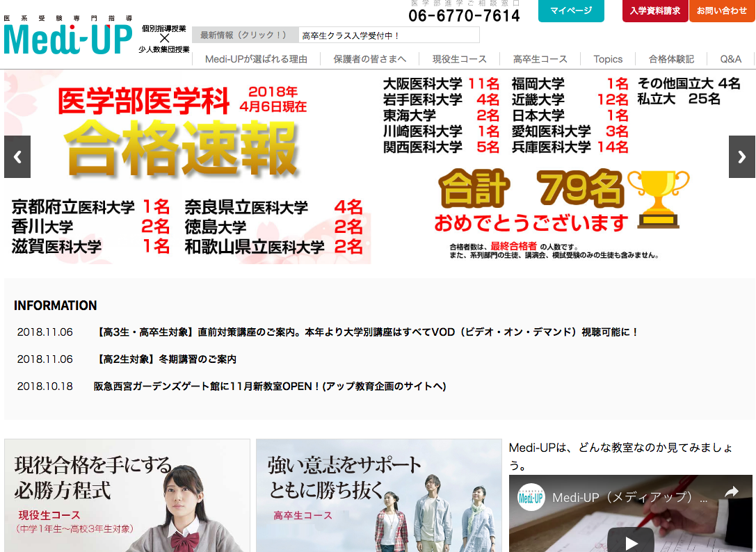The image size is (756, 552).
Task: Open the 合格体験記 navigation item
Action: (x=669, y=59)
